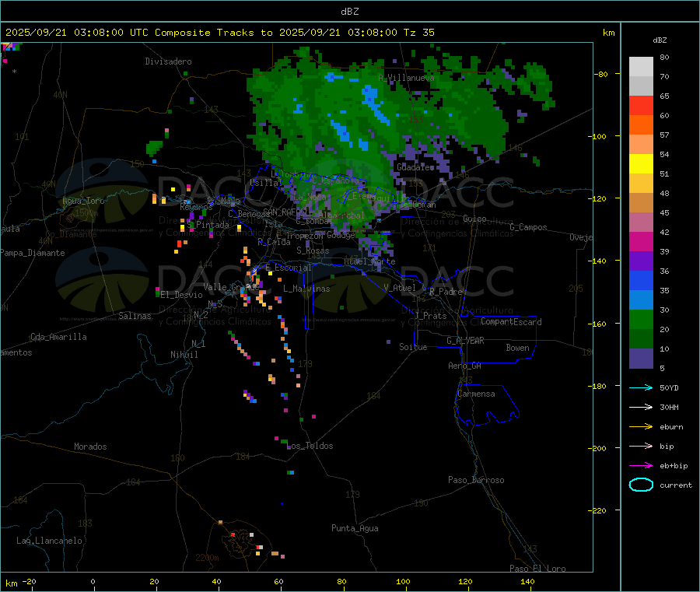Click the 'Tz 35' threshold text in header
Image resolution: width=700 pixels, height=592 pixels.
(x=418, y=33)
